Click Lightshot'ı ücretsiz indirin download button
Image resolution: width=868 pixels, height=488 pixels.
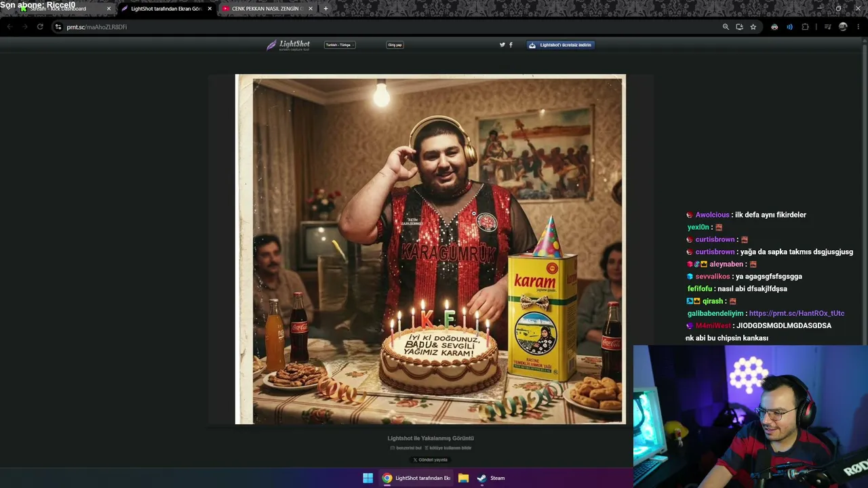pos(561,45)
